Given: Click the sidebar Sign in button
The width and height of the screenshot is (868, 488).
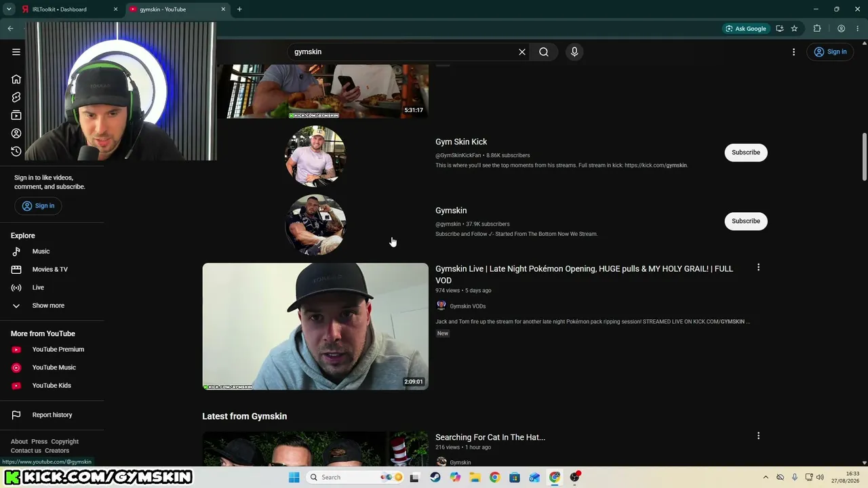Looking at the screenshot, I should click(38, 205).
